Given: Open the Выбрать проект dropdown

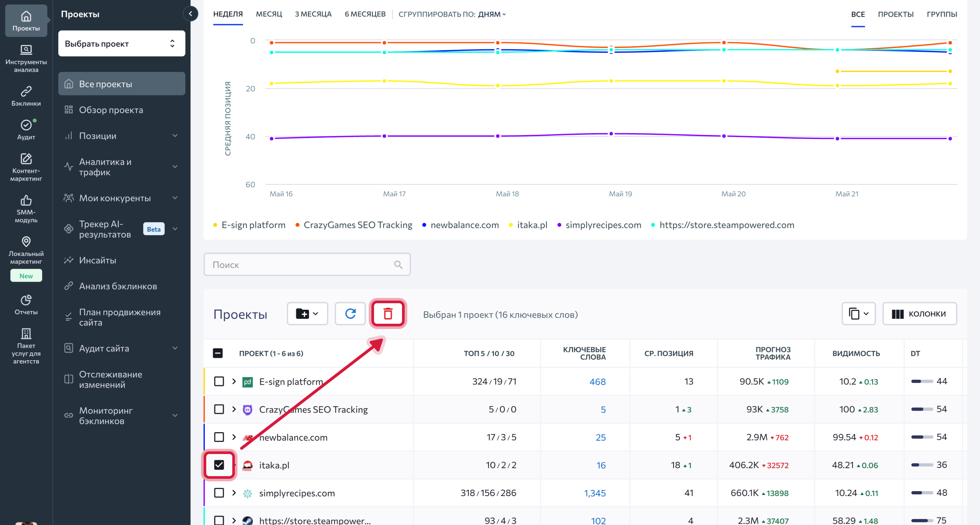Looking at the screenshot, I should pos(122,43).
